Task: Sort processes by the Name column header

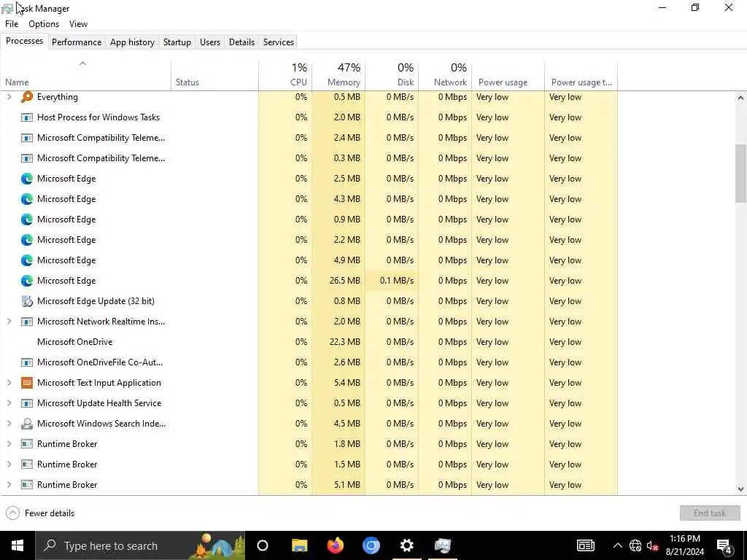Action: [86, 76]
